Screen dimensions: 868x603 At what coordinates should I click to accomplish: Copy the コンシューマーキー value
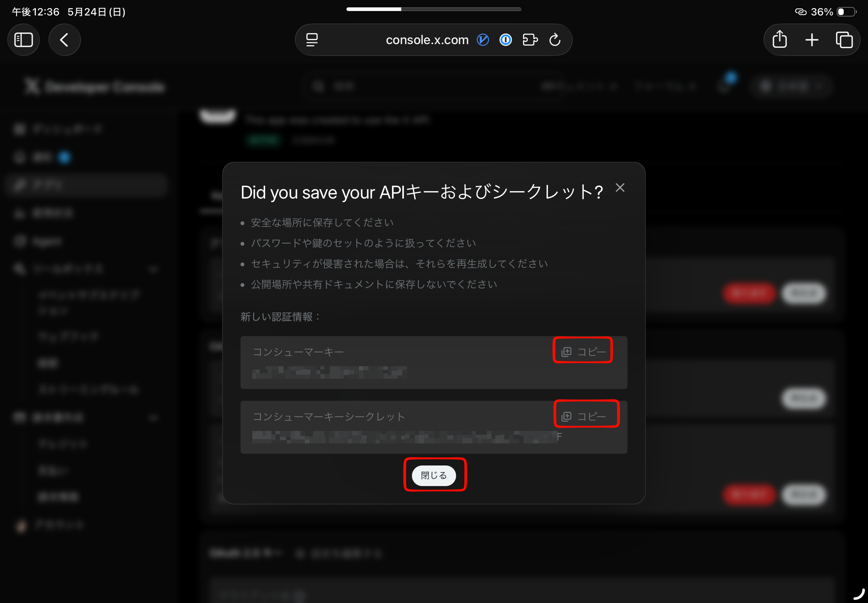[x=583, y=352]
